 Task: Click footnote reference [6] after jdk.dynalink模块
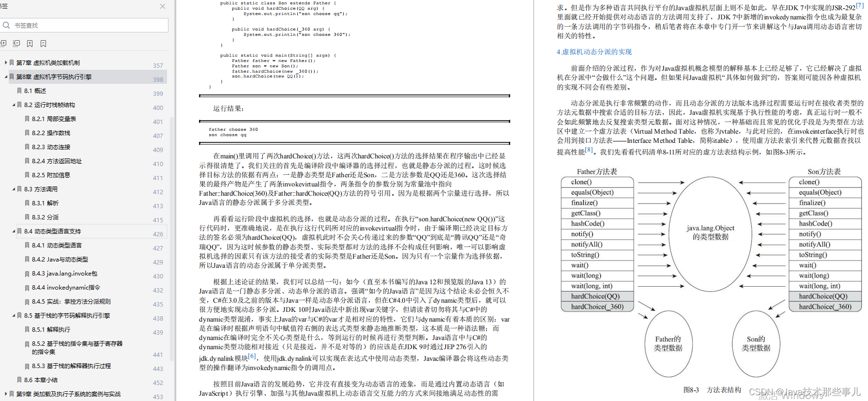tap(252, 356)
